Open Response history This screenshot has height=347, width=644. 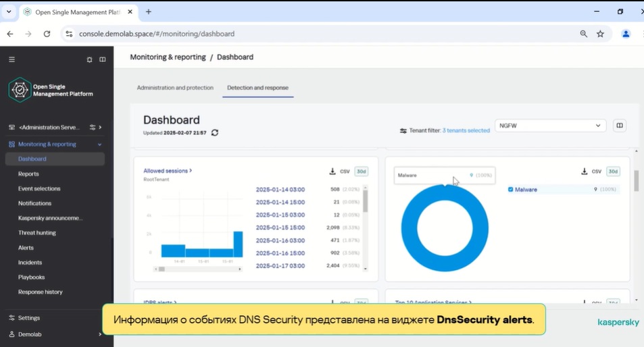(x=41, y=292)
